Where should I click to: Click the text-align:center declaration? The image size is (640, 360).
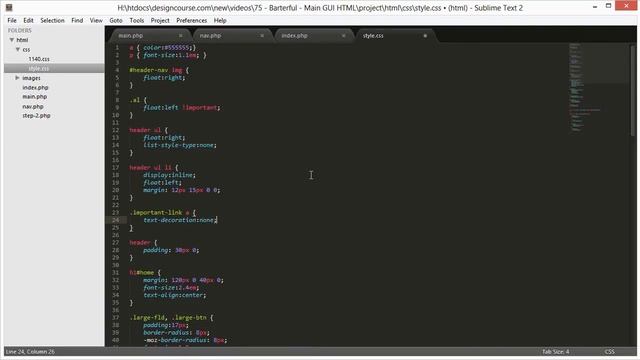[175, 295]
